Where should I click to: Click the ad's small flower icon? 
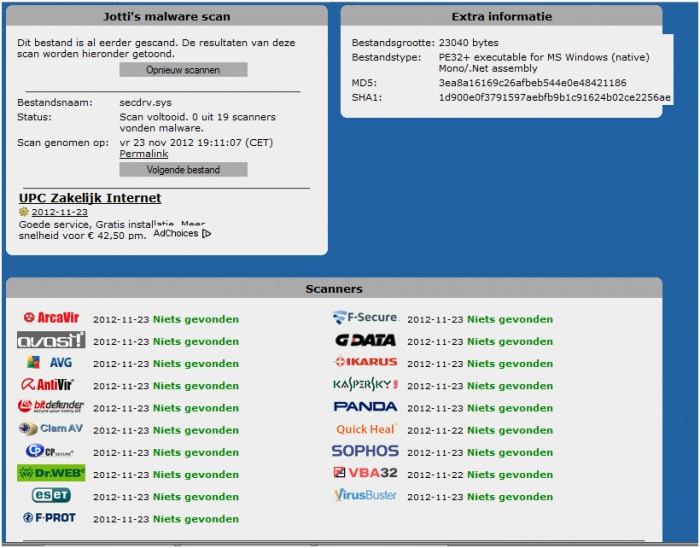point(24,212)
